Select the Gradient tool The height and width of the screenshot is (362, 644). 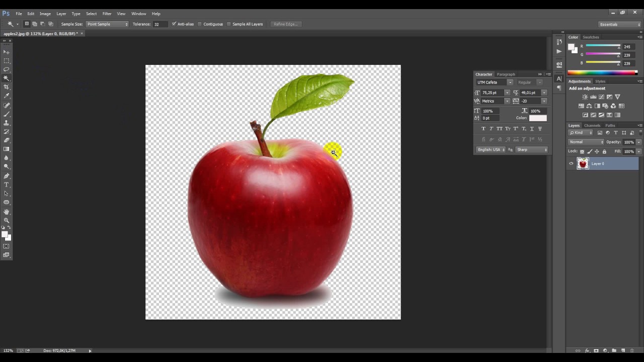7,149
